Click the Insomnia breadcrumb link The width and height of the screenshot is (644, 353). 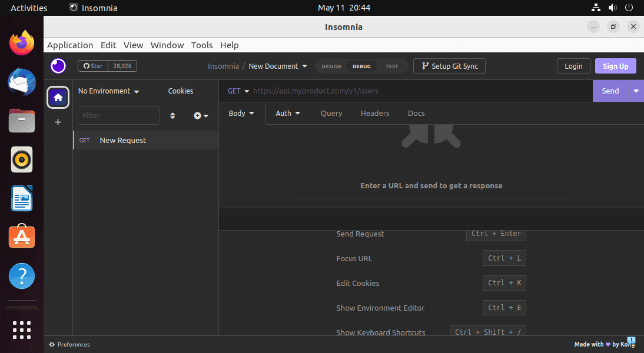click(223, 66)
